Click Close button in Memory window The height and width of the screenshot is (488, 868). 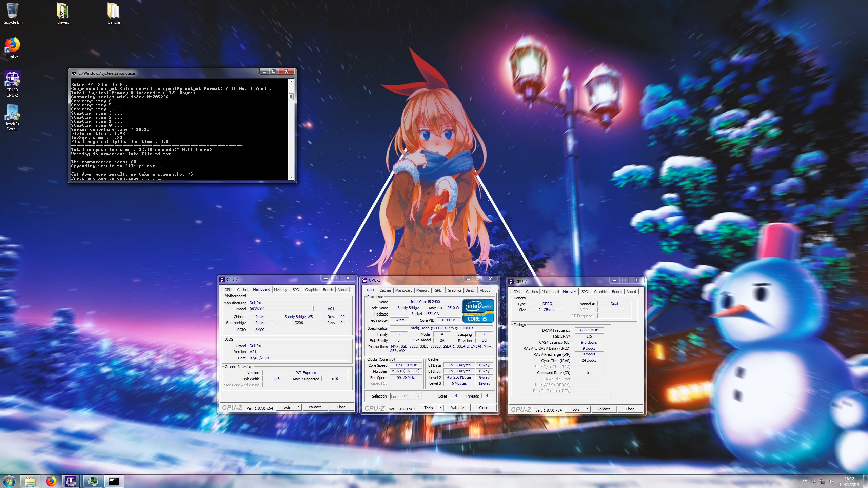(x=630, y=409)
